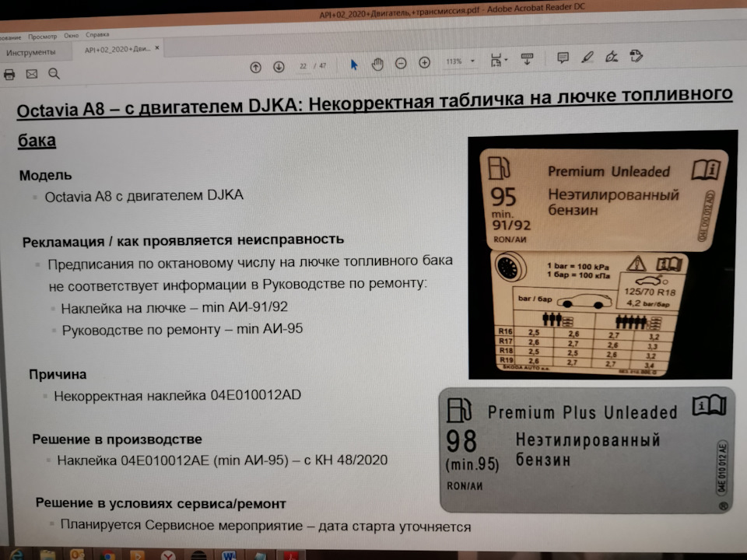Image resolution: width=747 pixels, height=560 pixels.
Task: Click Решение в условиях сервиса/ремонт heading
Action: [x=160, y=503]
